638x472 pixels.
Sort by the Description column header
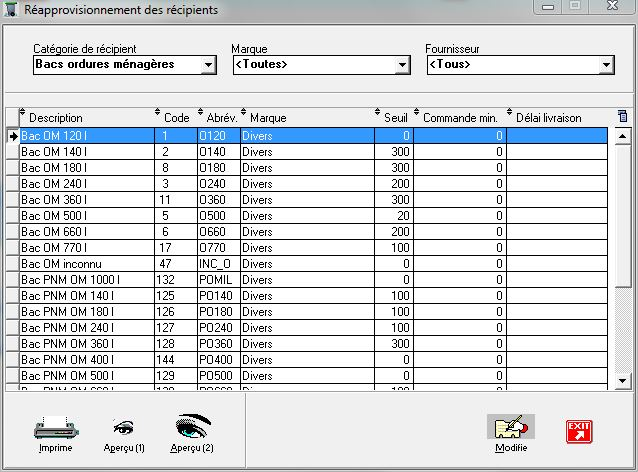[x=56, y=118]
